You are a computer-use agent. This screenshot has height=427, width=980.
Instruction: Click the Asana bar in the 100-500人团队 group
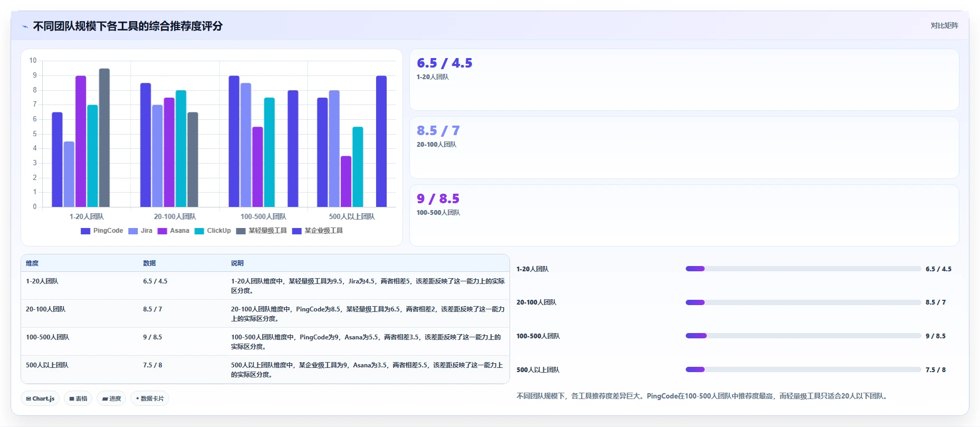[257, 167]
